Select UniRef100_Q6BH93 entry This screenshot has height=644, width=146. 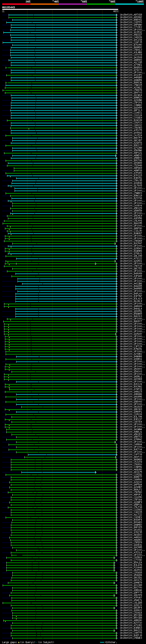point(131,60)
